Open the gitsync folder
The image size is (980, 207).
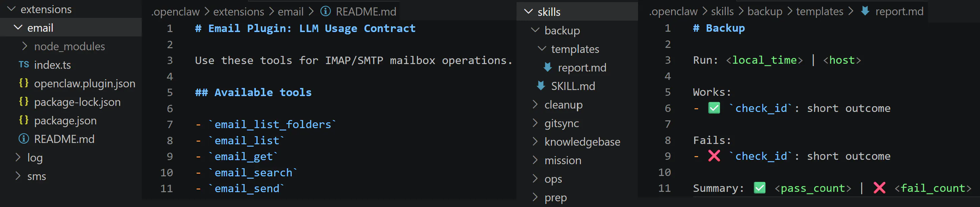561,123
